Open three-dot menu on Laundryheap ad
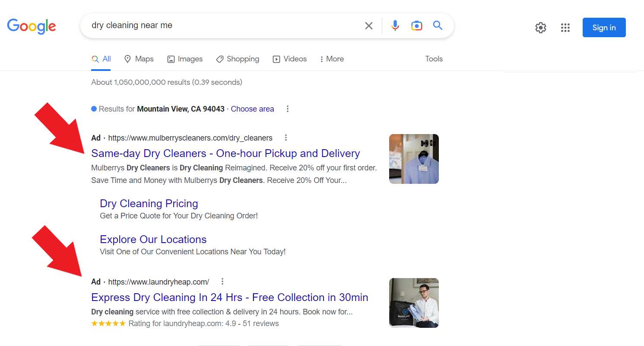The height and width of the screenshot is (346, 644). (222, 281)
